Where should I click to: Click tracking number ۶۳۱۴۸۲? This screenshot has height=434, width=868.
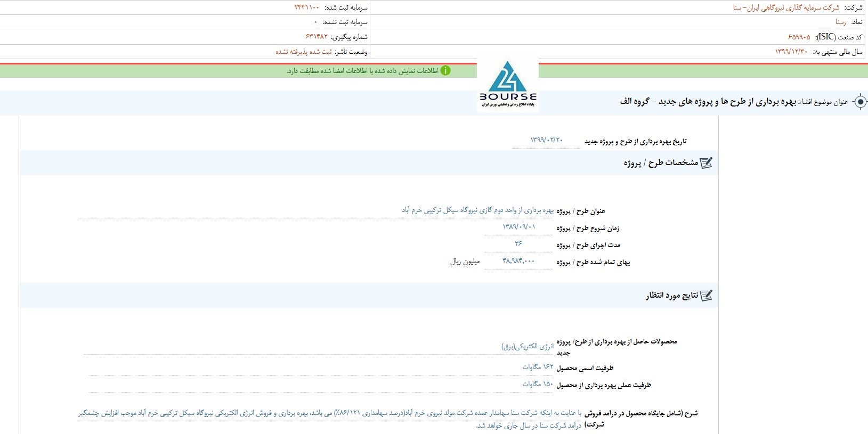317,37
